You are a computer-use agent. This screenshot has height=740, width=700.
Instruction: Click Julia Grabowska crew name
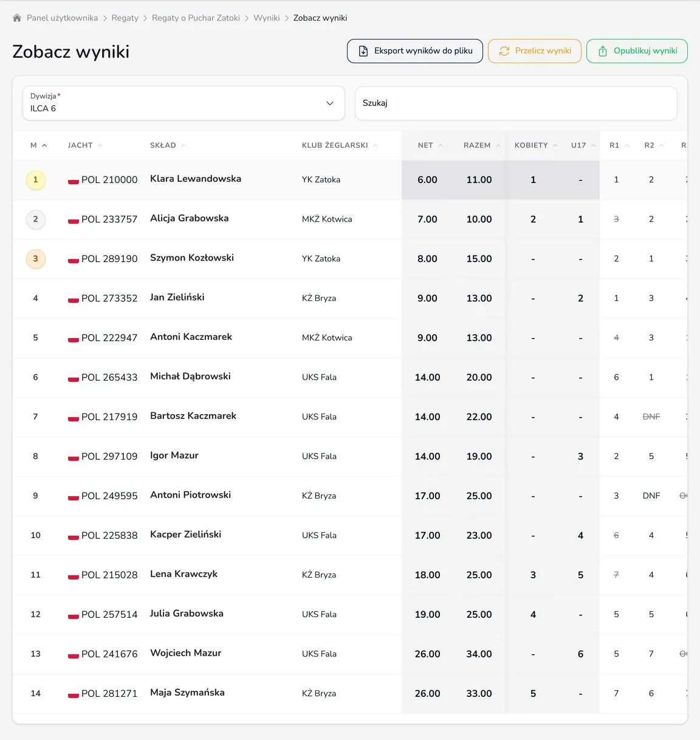pos(187,614)
